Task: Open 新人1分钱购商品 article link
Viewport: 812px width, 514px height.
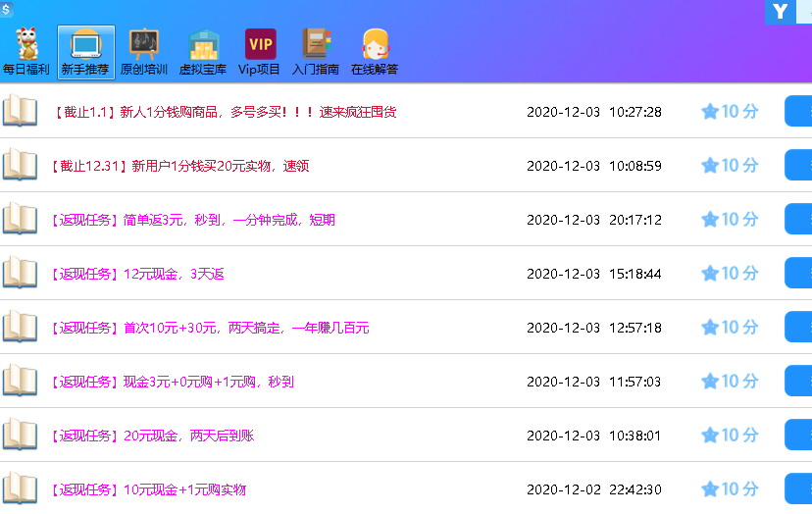Action: pyautogui.click(x=225, y=112)
